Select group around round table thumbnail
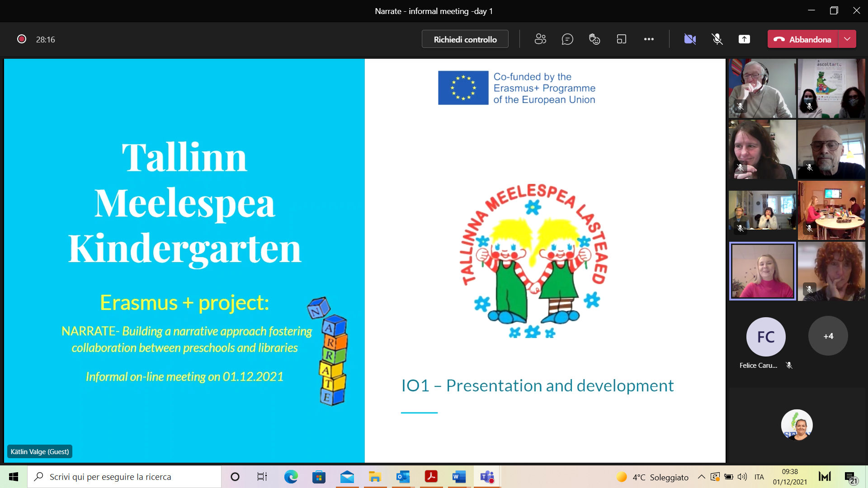Screen dimensions: 868x488 tap(831, 210)
